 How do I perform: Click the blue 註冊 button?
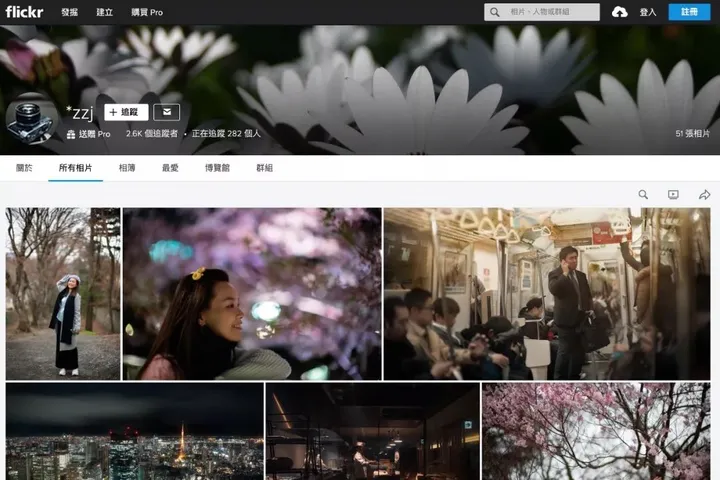coord(689,12)
